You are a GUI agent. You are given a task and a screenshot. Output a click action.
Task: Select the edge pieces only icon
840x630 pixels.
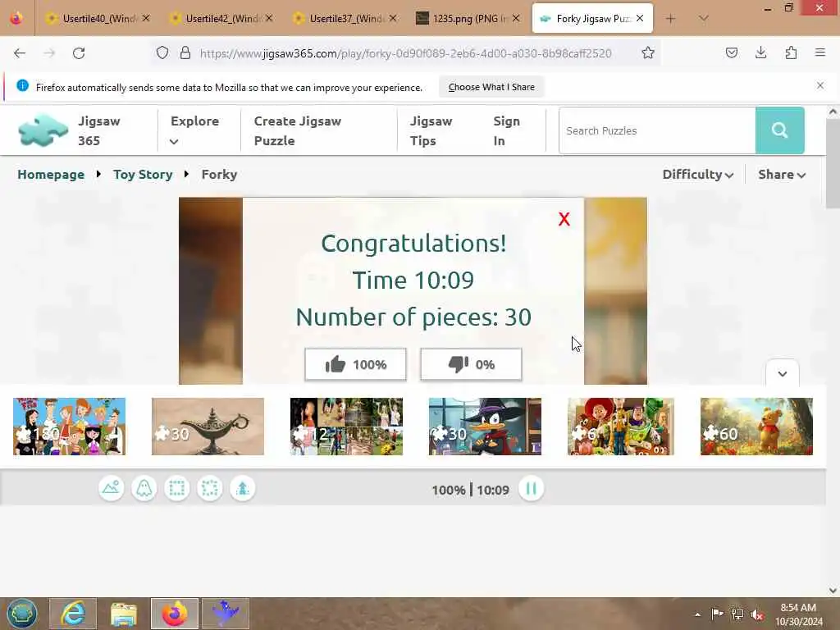(177, 489)
